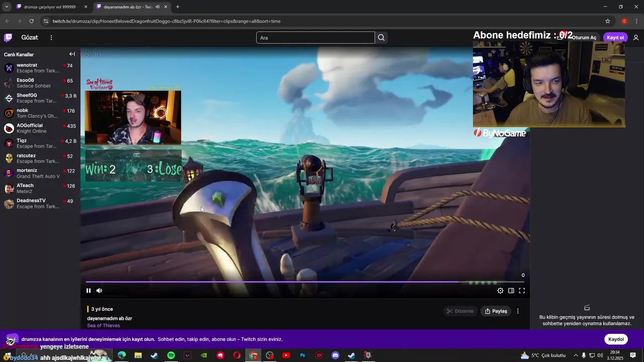Open volume control in system tray
The width and height of the screenshot is (644, 362).
pos(600,355)
